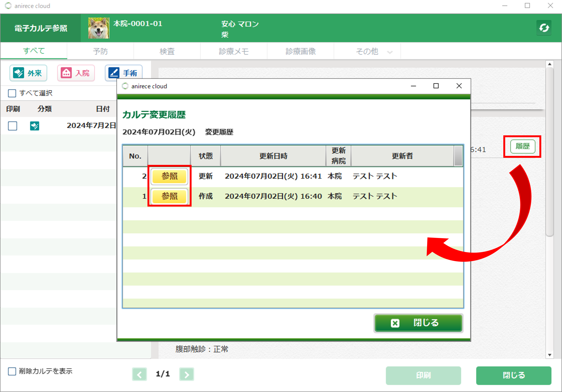The width and height of the screenshot is (562, 392).
Task: Click the history table scrollbar thumb
Action: (458, 156)
